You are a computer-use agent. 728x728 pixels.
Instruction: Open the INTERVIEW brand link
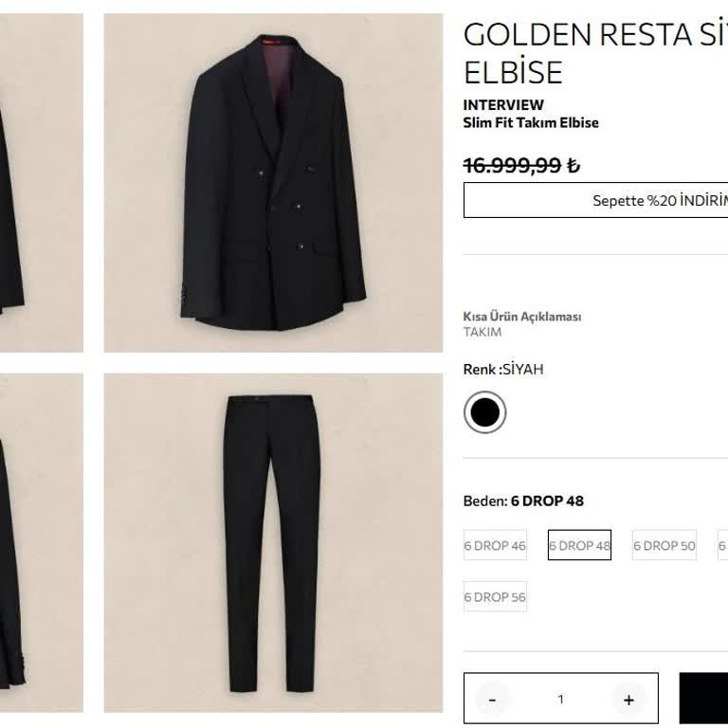point(503,105)
